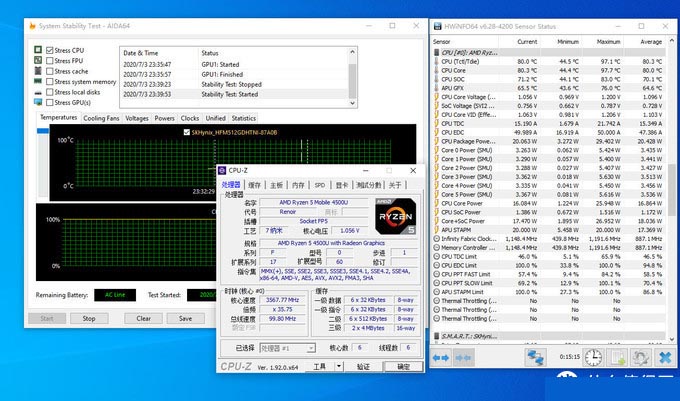Reset HWiNFO values with the clock icon
Image resolution: width=680 pixels, height=401 pixels.
point(593,358)
